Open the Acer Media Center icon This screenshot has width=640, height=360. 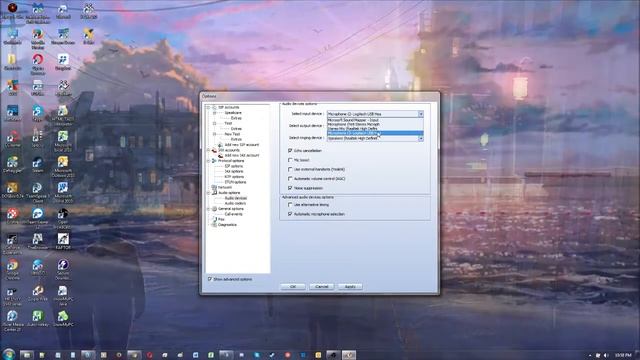coord(12,320)
